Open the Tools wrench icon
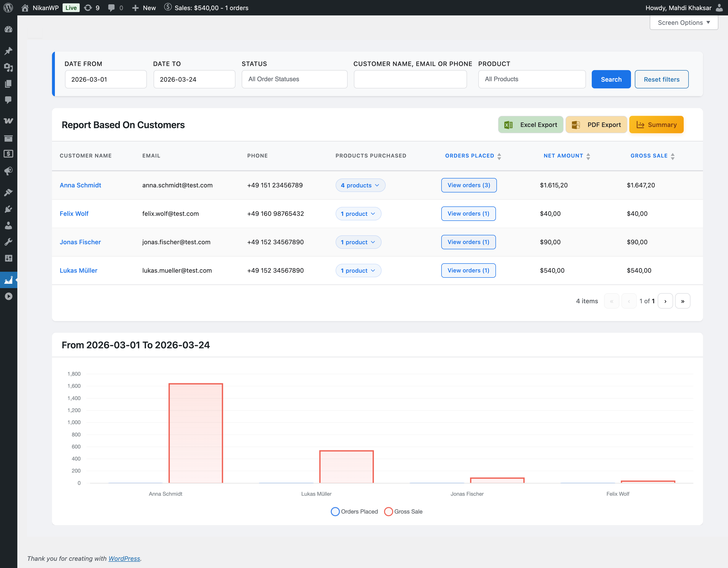The width and height of the screenshot is (728, 568). [8, 242]
